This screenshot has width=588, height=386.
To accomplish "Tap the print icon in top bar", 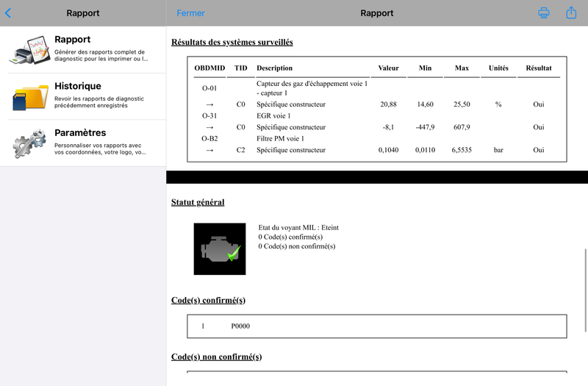I will [544, 13].
